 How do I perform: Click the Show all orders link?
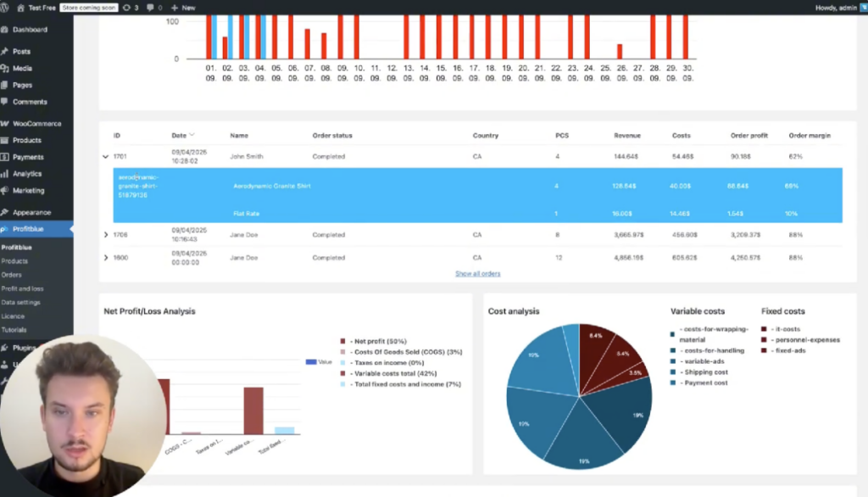[x=477, y=274]
